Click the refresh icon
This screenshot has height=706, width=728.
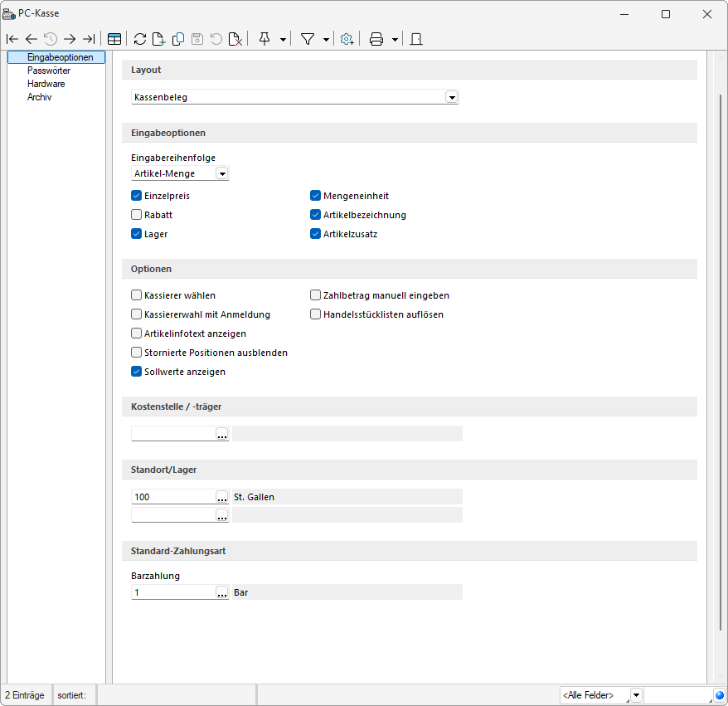(x=139, y=39)
